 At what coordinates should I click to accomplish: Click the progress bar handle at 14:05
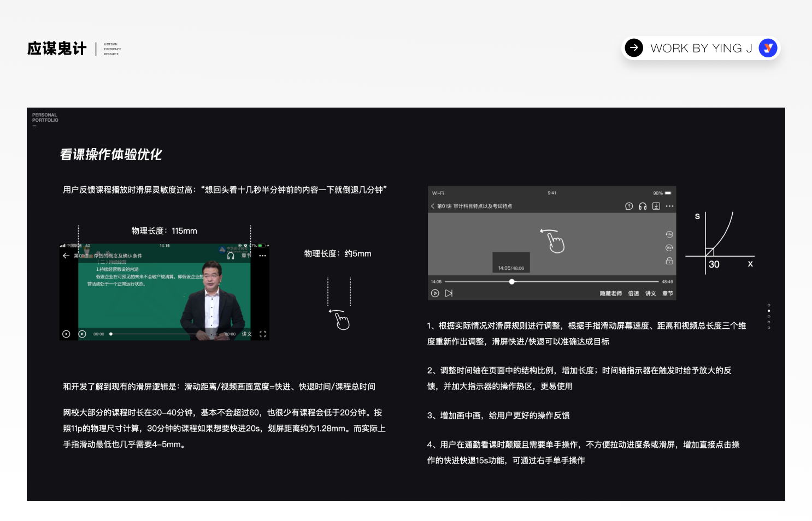pyautogui.click(x=511, y=281)
